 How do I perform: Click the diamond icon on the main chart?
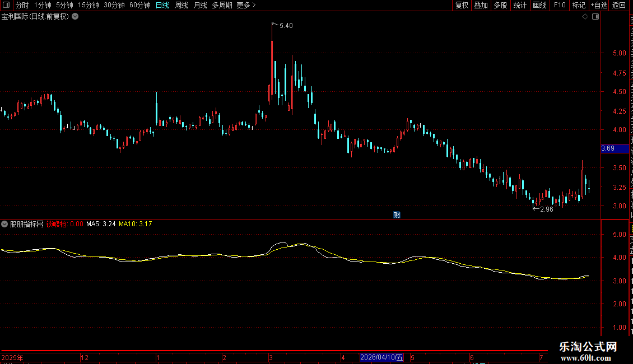585,17
